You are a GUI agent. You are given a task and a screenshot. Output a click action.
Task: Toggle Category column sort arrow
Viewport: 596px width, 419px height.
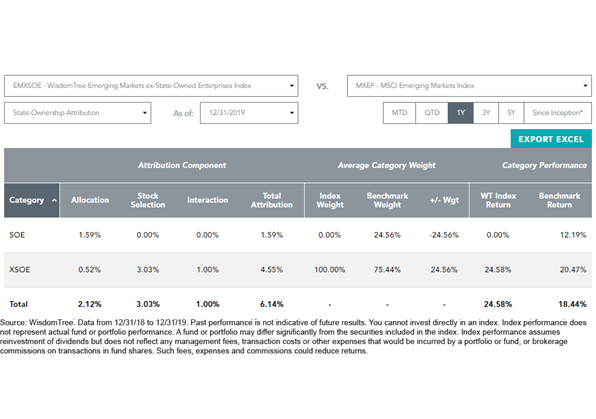[x=54, y=200]
